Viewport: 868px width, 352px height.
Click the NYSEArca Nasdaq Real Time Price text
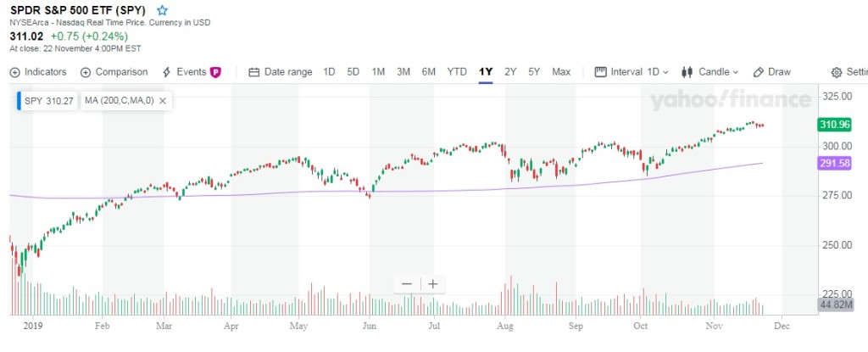(x=110, y=23)
